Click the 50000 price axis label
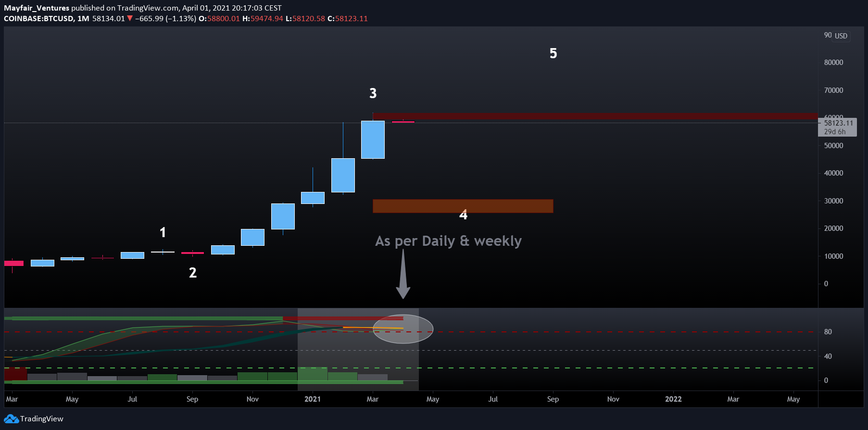This screenshot has height=430, width=868. tap(833, 146)
